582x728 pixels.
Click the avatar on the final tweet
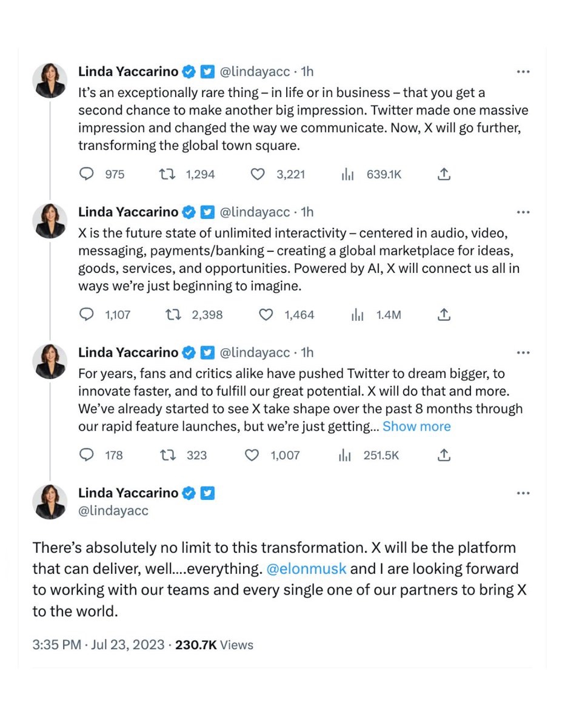click(50, 501)
